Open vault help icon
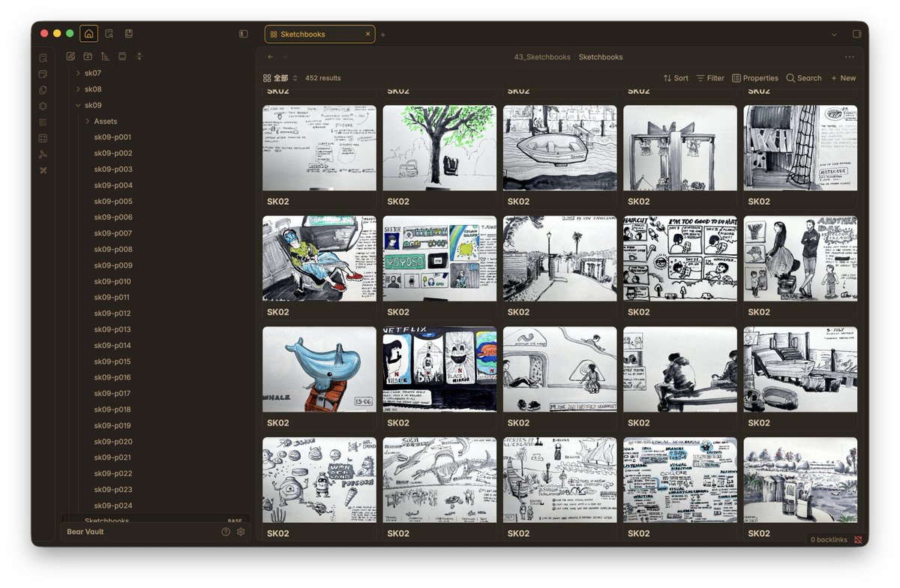 [226, 532]
